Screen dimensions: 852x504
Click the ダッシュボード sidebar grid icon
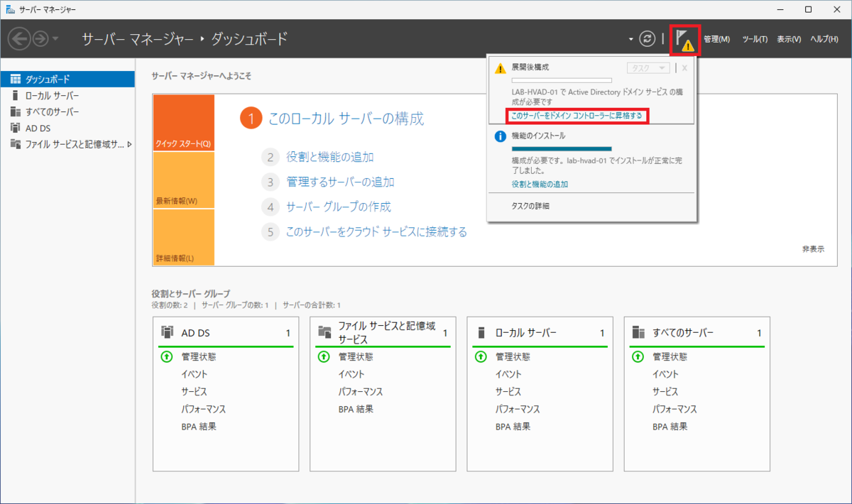tap(16, 79)
